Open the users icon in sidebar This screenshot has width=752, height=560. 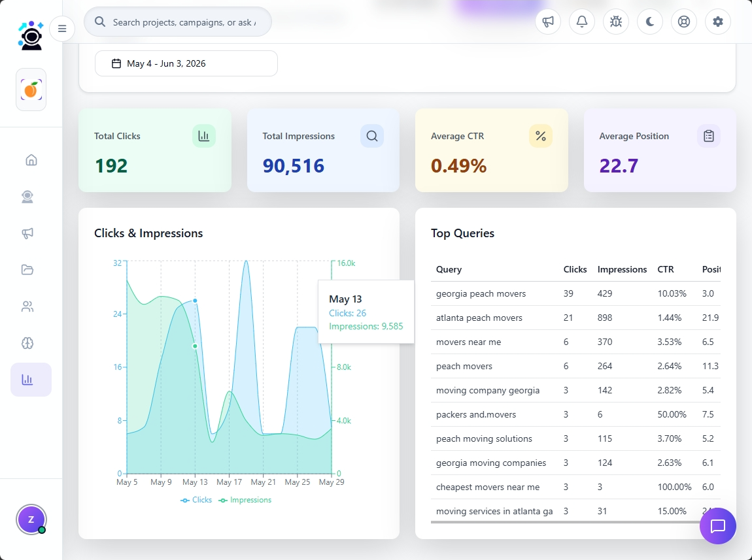27,306
